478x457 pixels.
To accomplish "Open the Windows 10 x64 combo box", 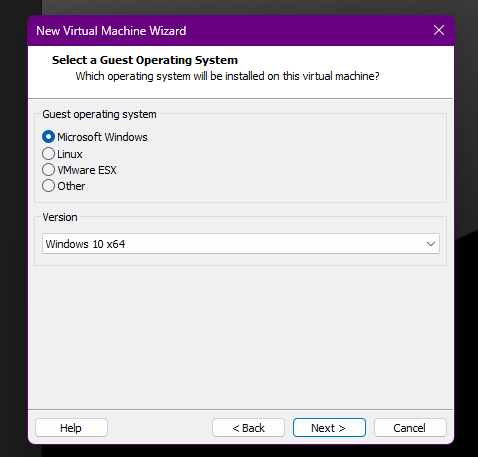I will tap(241, 244).
